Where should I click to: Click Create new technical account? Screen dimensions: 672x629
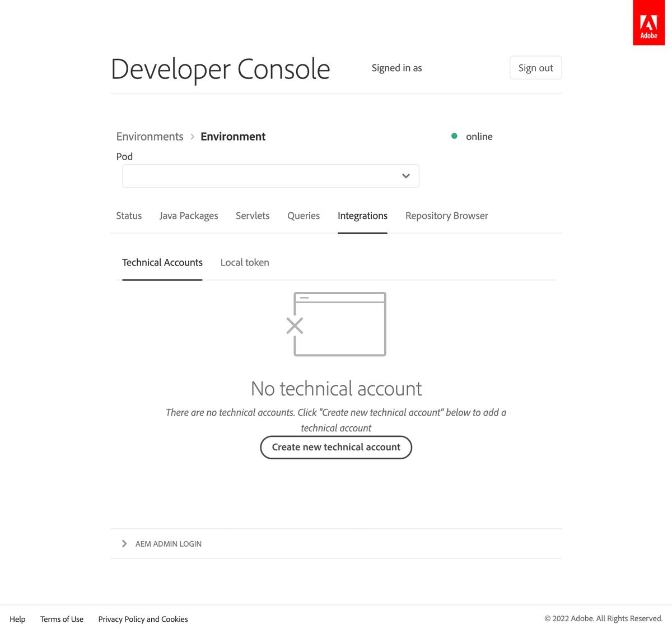click(336, 447)
